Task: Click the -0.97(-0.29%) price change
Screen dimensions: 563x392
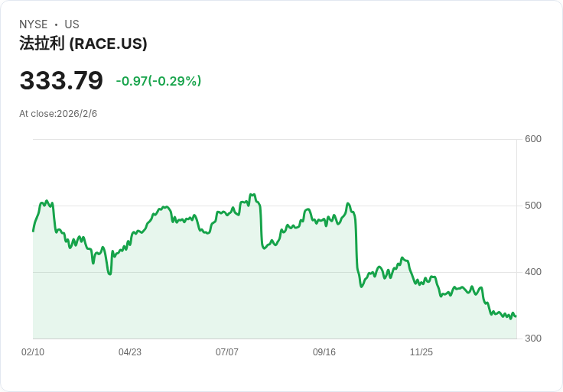Action: coord(158,81)
